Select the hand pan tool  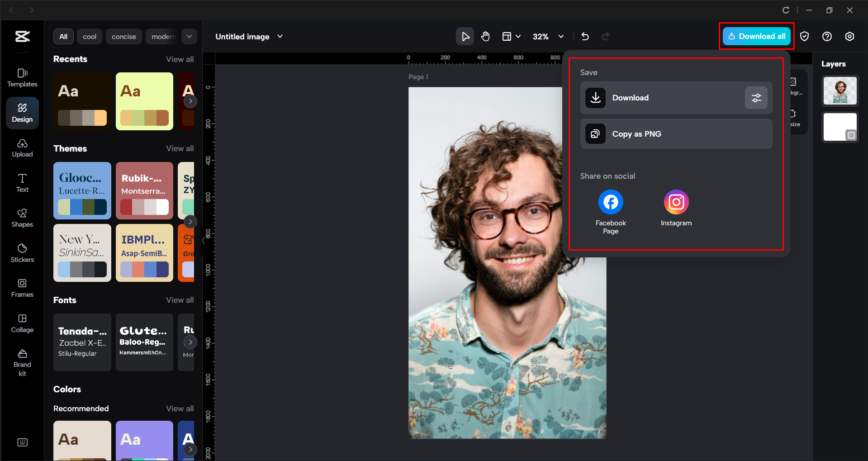(485, 36)
